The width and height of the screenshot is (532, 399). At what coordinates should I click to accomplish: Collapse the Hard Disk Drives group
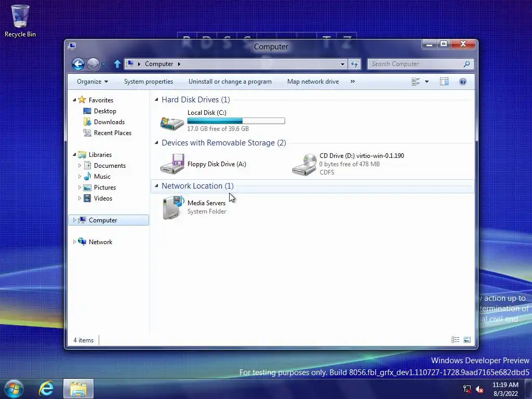click(156, 99)
